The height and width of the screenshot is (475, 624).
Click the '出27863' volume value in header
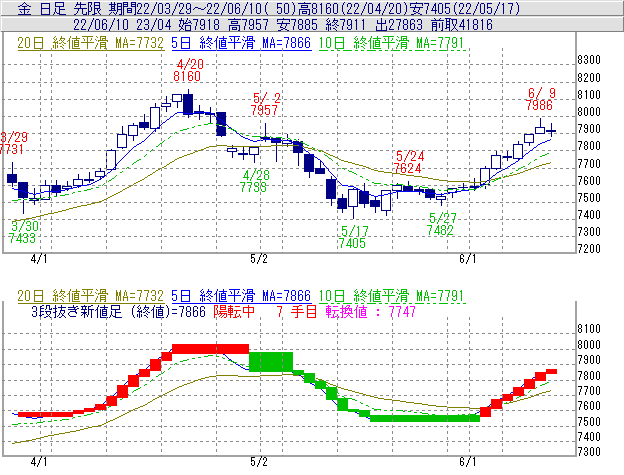[x=399, y=25]
